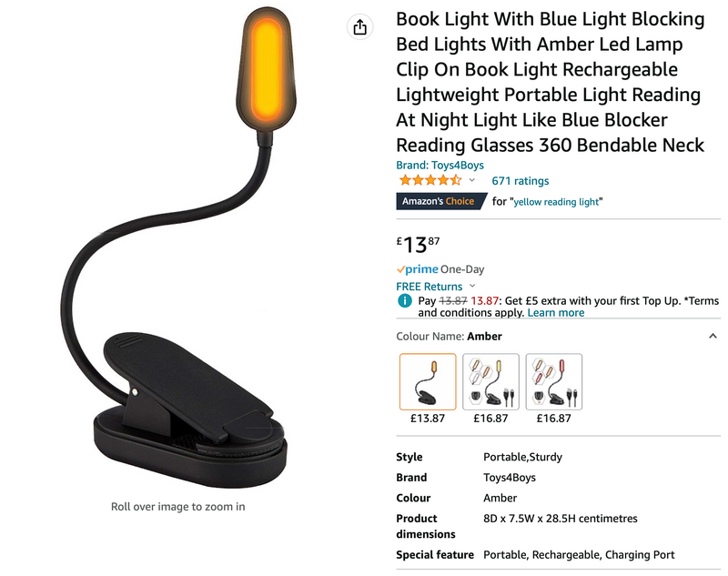Expand the FREE Returns dropdown arrow

(472, 286)
